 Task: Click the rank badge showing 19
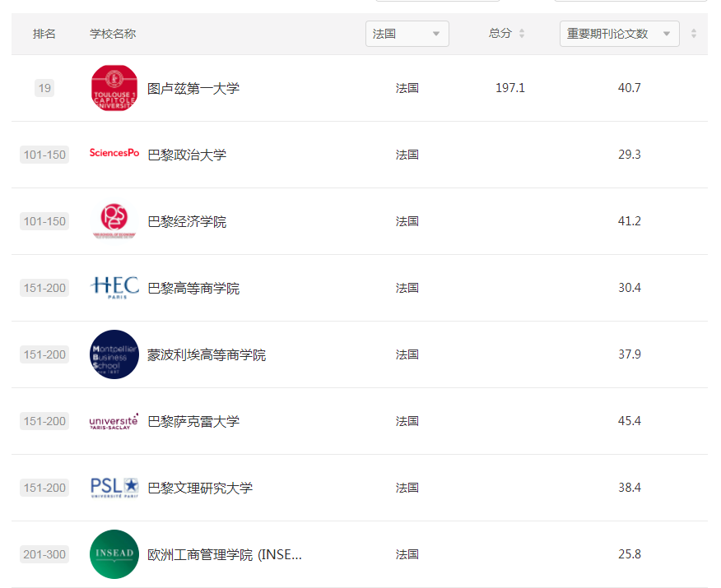coord(44,87)
